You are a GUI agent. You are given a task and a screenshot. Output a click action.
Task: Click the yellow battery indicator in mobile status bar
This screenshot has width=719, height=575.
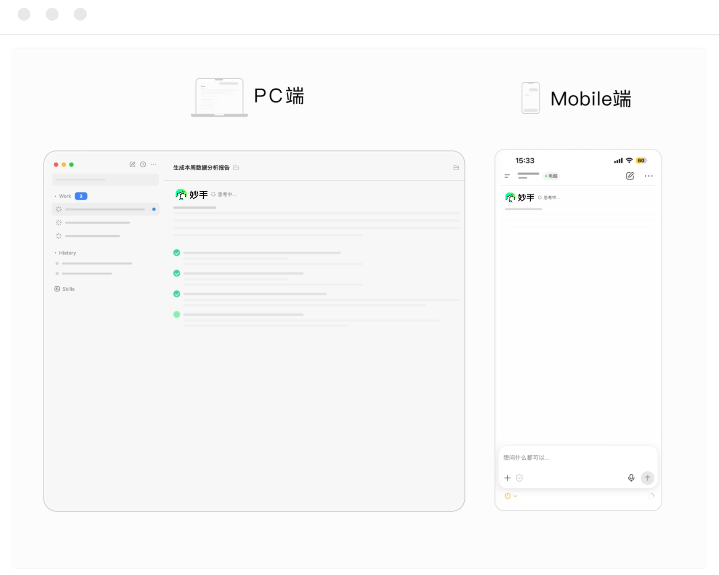pos(642,160)
